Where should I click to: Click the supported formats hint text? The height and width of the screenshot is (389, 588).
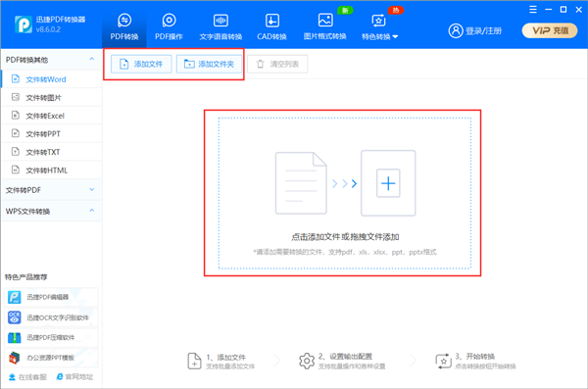[x=345, y=252]
